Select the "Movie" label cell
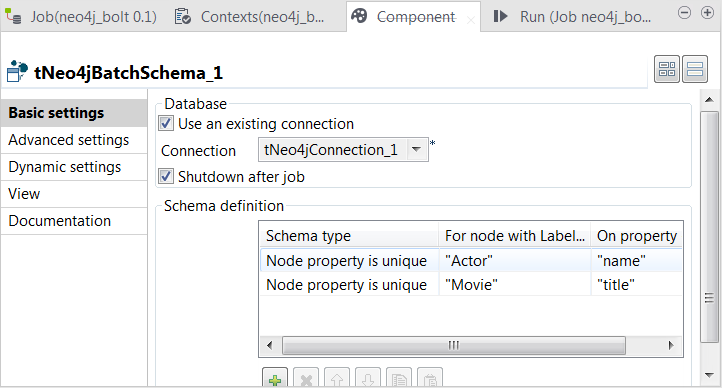This screenshot has height=388, width=722. point(515,284)
